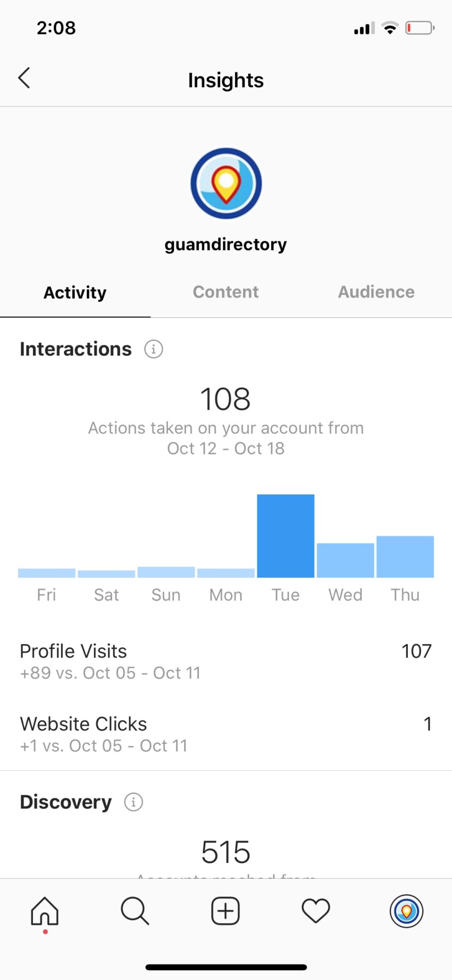The width and height of the screenshot is (452, 980).
Task: Tap the Interactions info icon
Action: click(154, 349)
